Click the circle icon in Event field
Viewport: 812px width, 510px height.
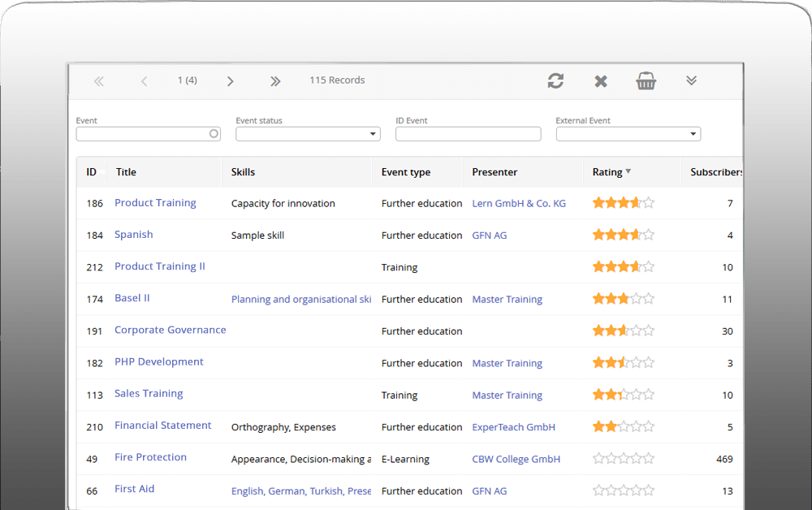214,133
